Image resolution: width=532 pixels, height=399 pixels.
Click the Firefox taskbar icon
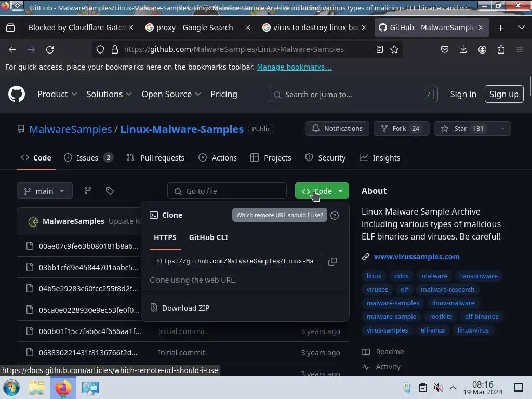coord(63,388)
